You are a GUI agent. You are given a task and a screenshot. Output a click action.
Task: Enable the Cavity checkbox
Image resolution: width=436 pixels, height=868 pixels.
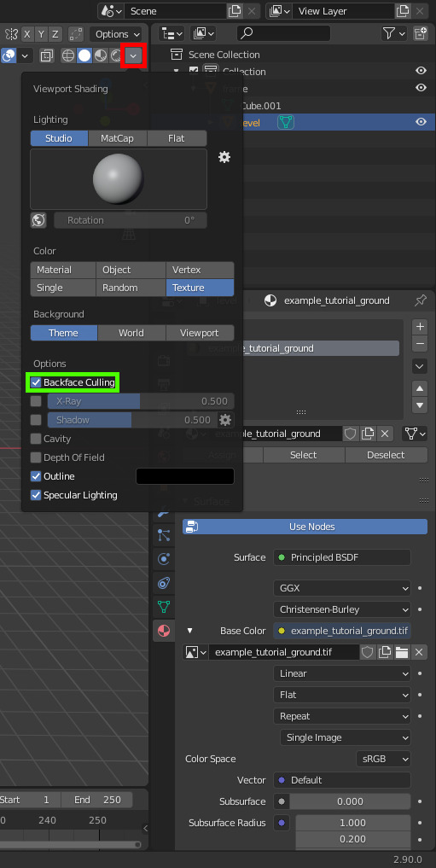point(36,439)
